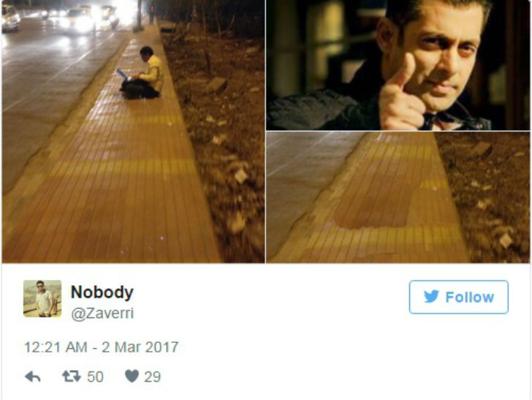The image size is (532, 400).
Task: Open the man sitting on footpath photo
Action: pos(133,132)
